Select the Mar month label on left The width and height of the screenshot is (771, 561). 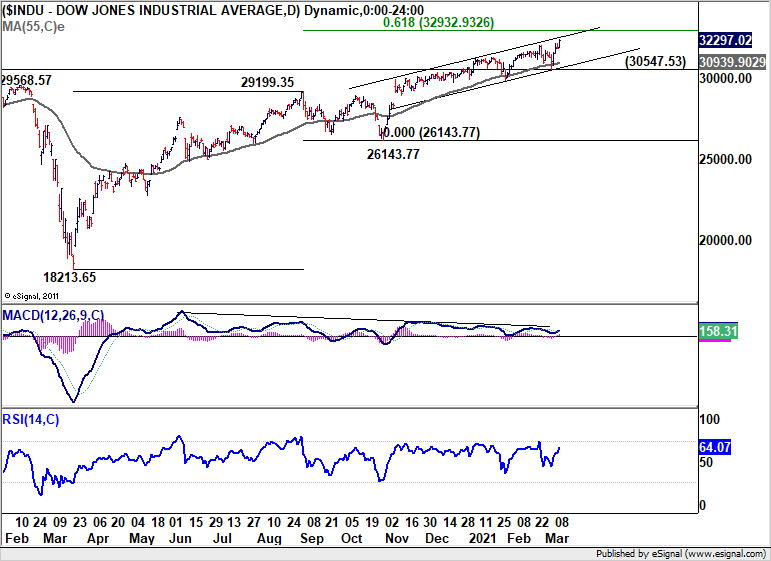click(55, 538)
